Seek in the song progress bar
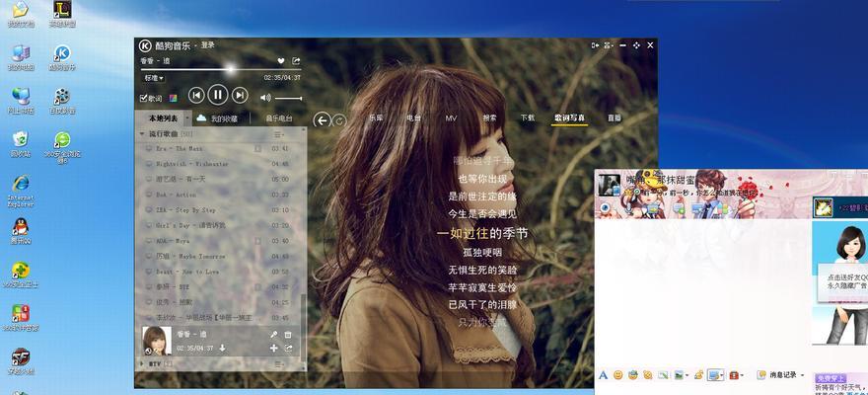This screenshot has height=395, width=868. tap(221, 70)
